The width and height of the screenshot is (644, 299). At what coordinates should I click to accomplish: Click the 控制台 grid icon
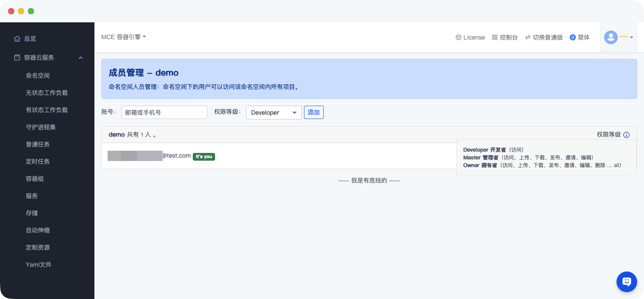[495, 37]
